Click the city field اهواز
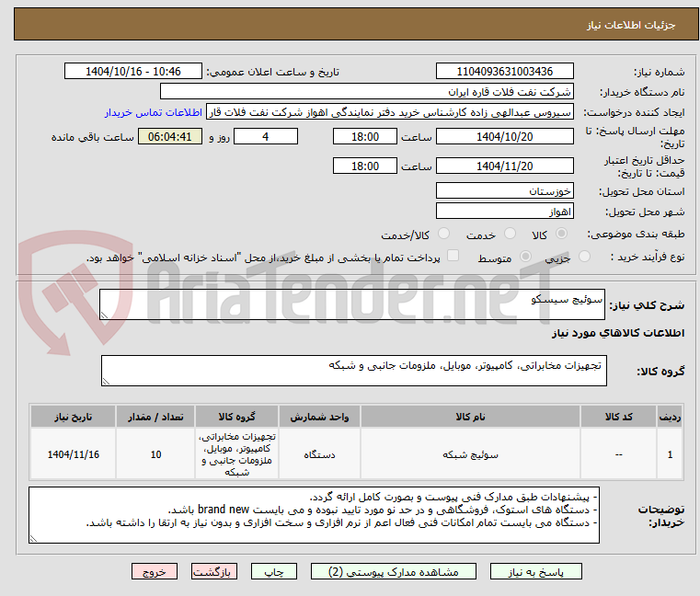 point(504,211)
